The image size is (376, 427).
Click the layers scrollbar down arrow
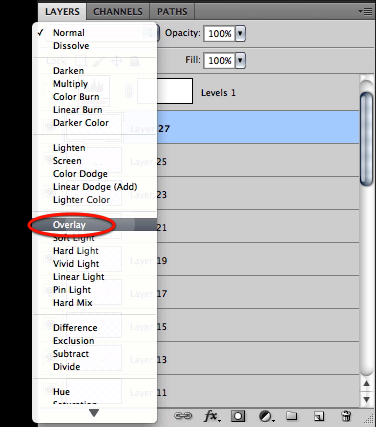(367, 399)
